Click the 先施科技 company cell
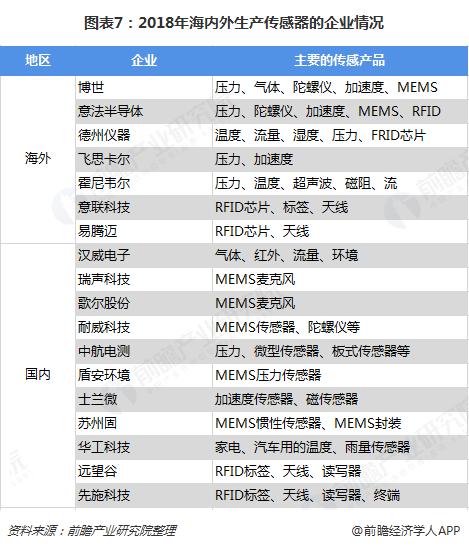This screenshot has height=549, width=469. (144, 495)
